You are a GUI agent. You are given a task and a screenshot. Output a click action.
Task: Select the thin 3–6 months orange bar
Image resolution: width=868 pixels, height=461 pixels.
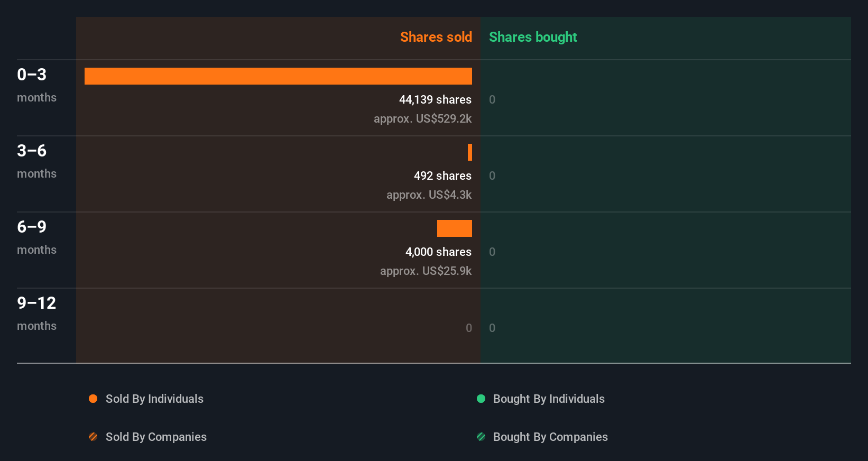[x=469, y=152]
